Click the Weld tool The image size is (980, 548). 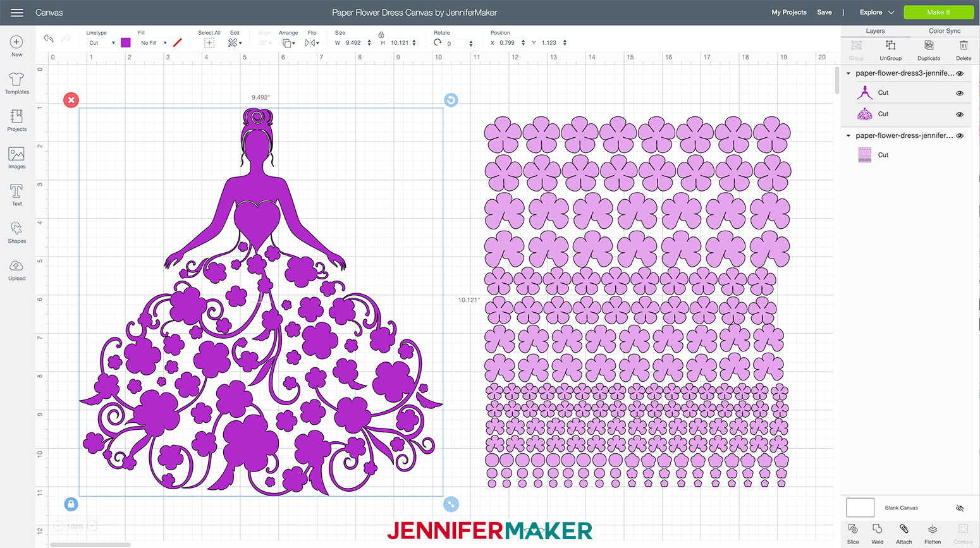878,533
